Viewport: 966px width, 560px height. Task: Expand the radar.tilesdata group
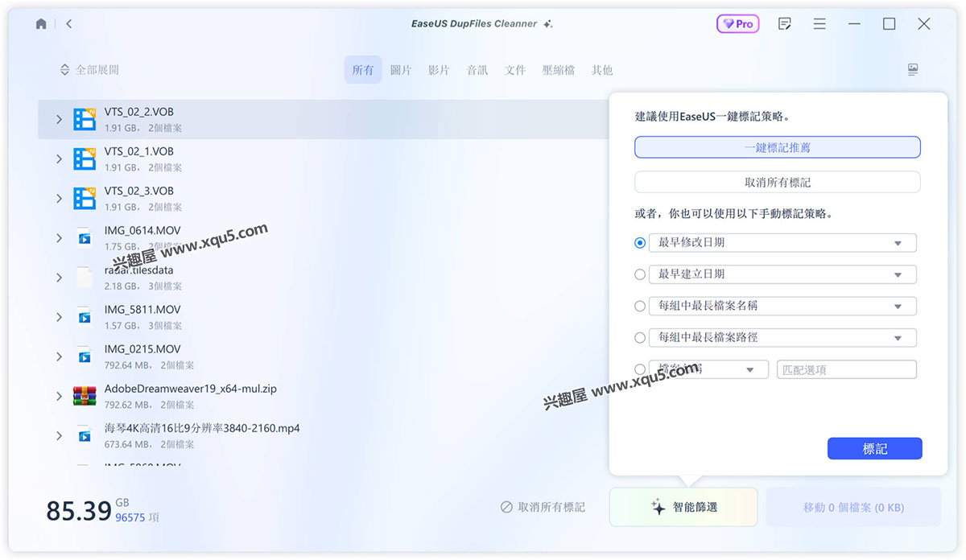coord(59,278)
